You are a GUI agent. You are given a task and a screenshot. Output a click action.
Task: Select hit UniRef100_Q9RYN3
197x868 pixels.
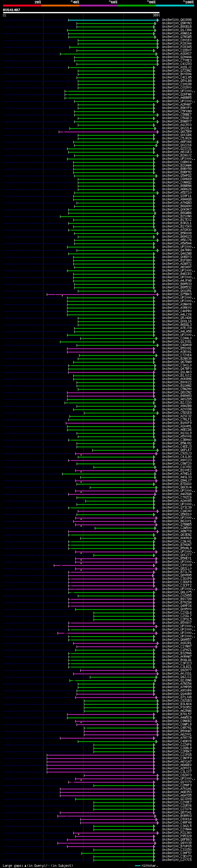[x=177, y=23]
